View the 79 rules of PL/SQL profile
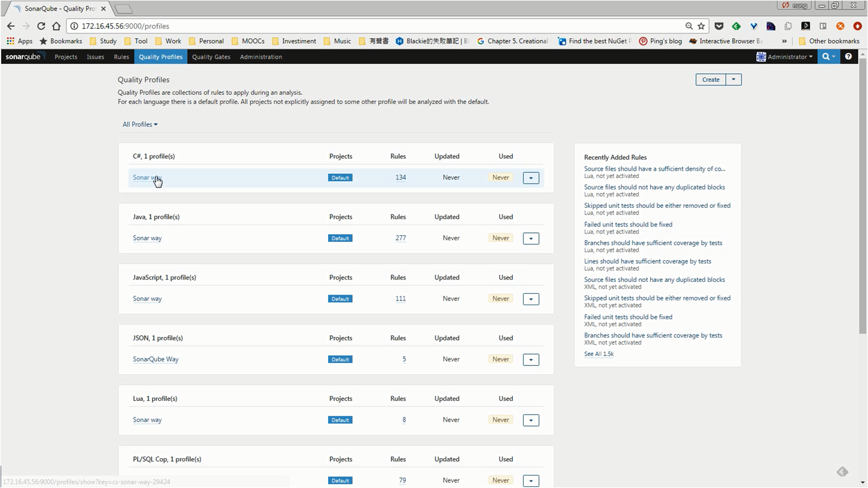Viewport: 868px width, 488px height. pos(402,480)
